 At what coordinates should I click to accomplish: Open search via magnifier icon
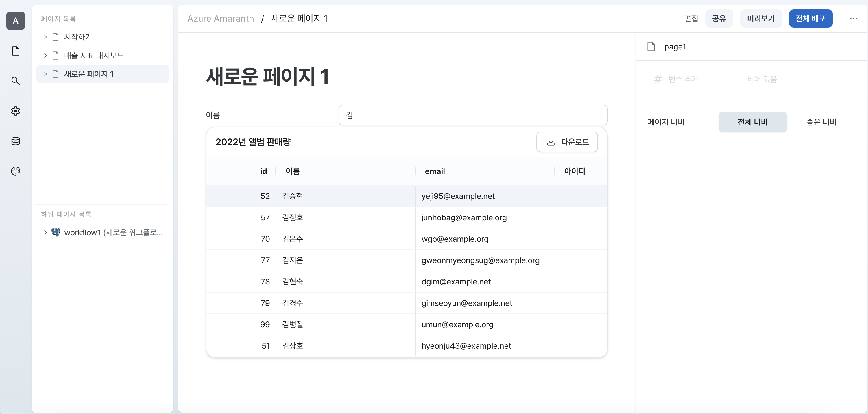pyautogui.click(x=16, y=81)
